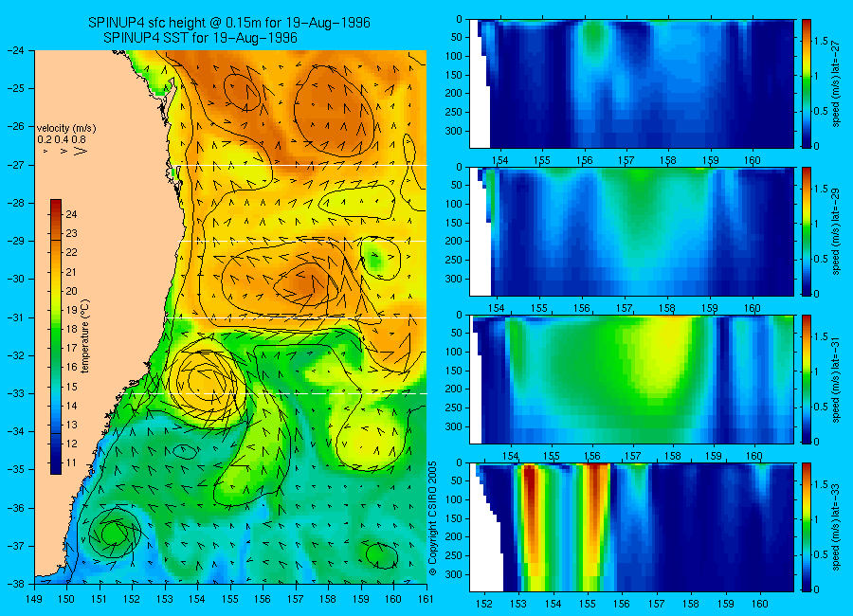Click the speed color bar beside lat=-33 panel
Screen dimensions: 853x616
[x=806, y=527]
